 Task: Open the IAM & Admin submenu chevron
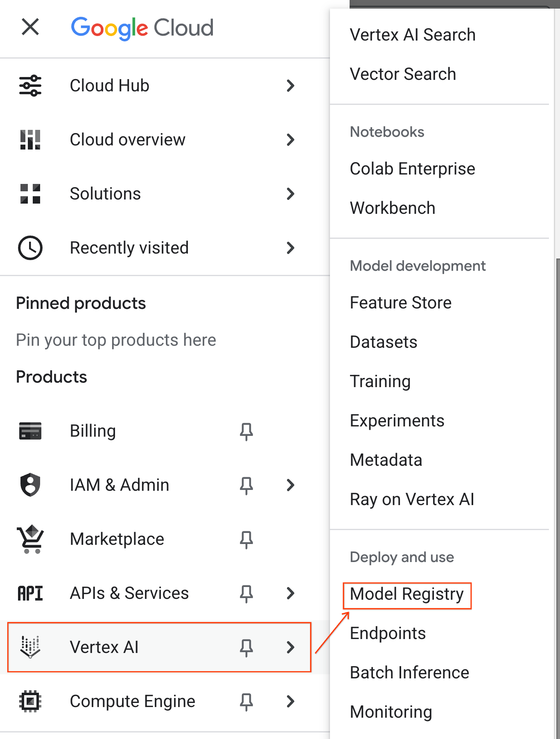(x=291, y=485)
